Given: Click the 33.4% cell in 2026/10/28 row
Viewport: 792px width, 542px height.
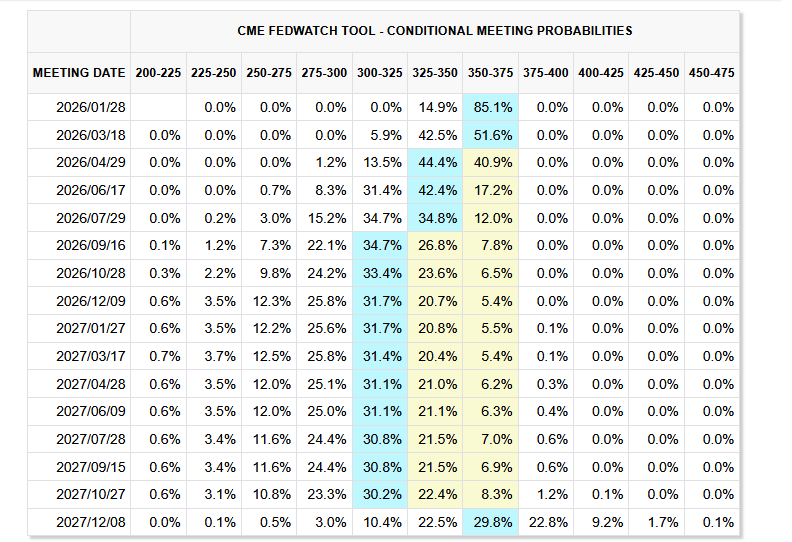Looking at the screenshot, I should tap(380, 273).
